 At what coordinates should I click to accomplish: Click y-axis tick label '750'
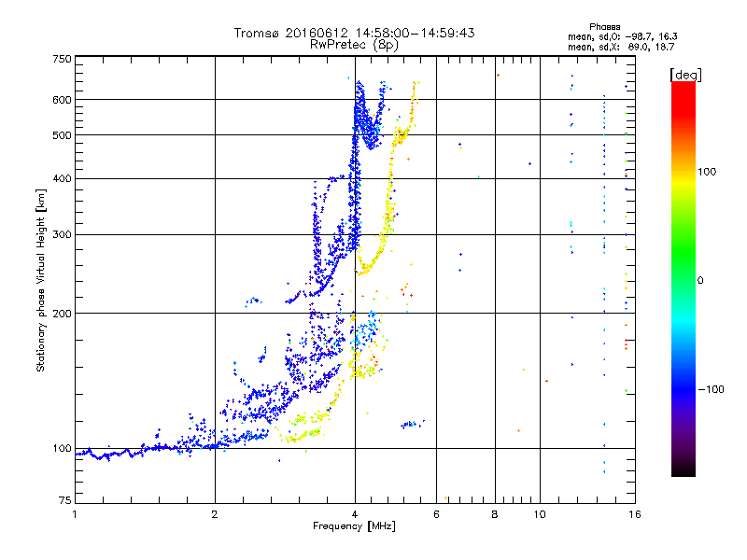click(62, 59)
